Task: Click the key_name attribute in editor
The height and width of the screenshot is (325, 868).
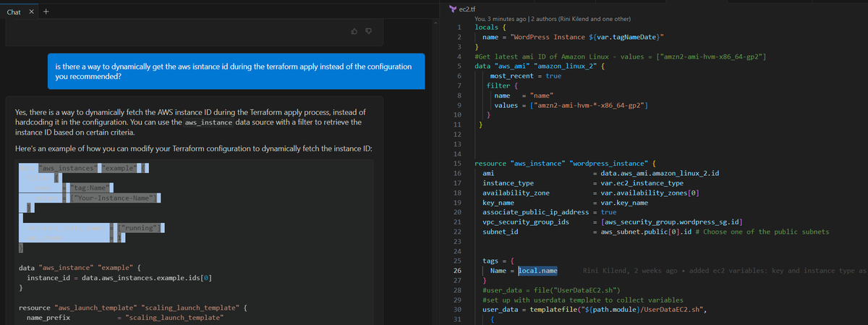Action: click(x=500, y=203)
